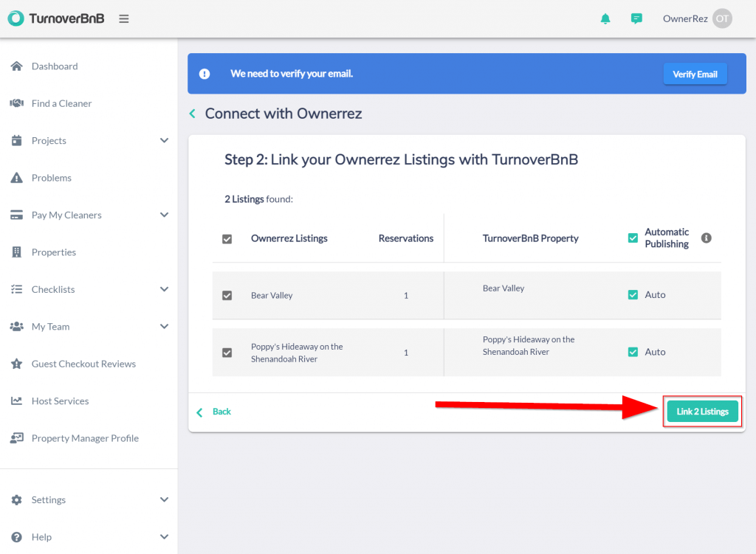Image resolution: width=756 pixels, height=554 pixels.
Task: Click the My Team people icon
Action: [17, 326]
